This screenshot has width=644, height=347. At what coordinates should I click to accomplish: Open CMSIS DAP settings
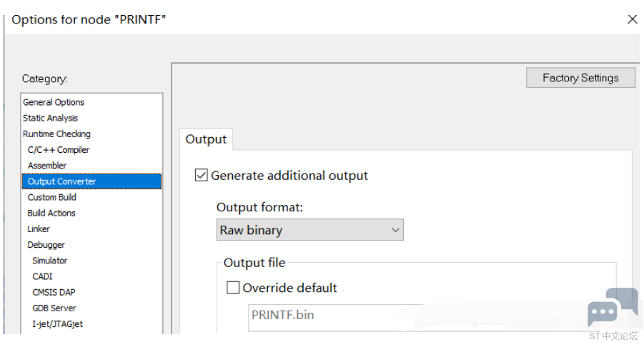click(54, 292)
